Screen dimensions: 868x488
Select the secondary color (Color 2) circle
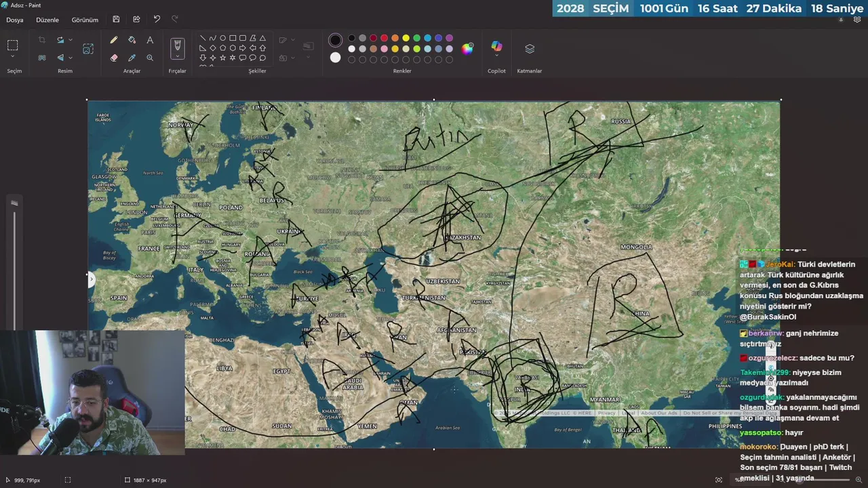click(335, 58)
